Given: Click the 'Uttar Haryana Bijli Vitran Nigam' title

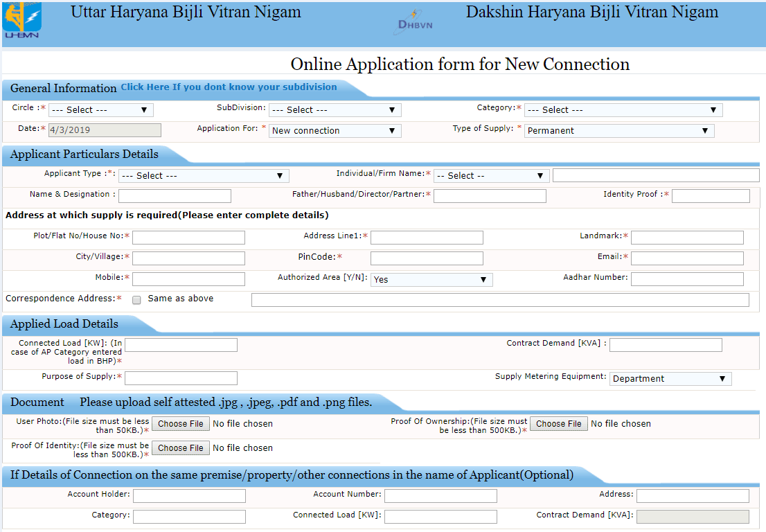Looking at the screenshot, I should click(x=186, y=12).
